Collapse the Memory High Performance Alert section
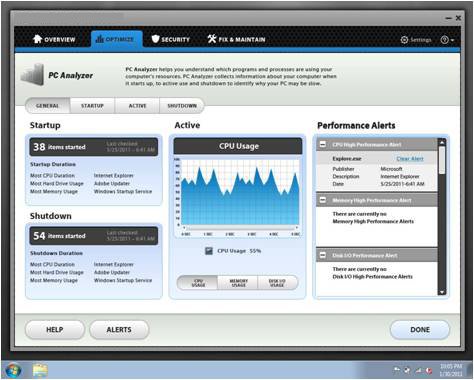The image size is (474, 380). click(323, 200)
